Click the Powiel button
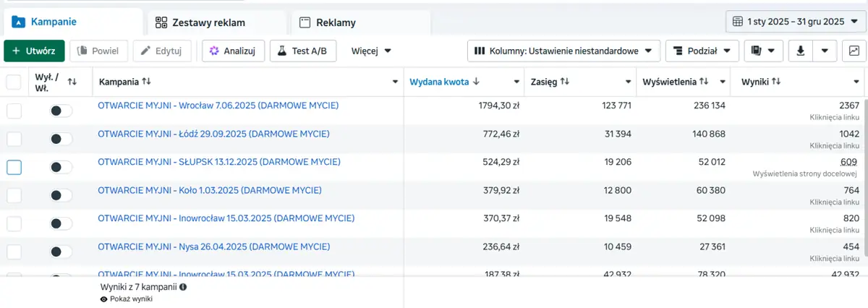The image size is (868, 308). (x=99, y=51)
